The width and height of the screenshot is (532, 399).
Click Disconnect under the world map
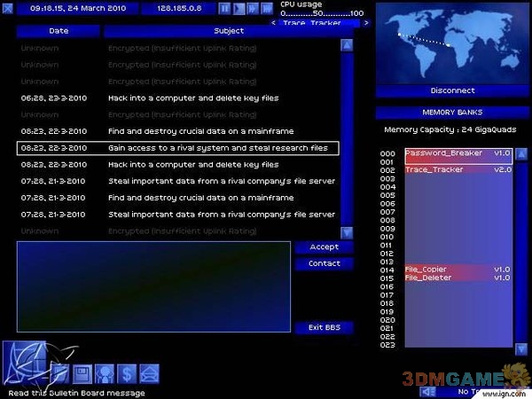[452, 90]
